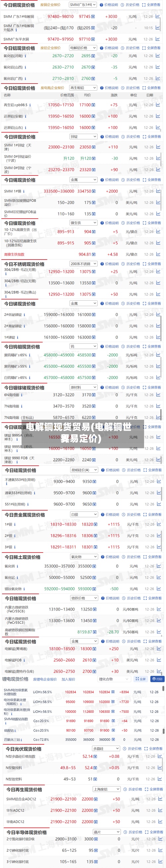Open the 晶片 semiconductor dropdown
Image resolution: width=166 pixels, height=868 pixels.
click(x=106, y=832)
